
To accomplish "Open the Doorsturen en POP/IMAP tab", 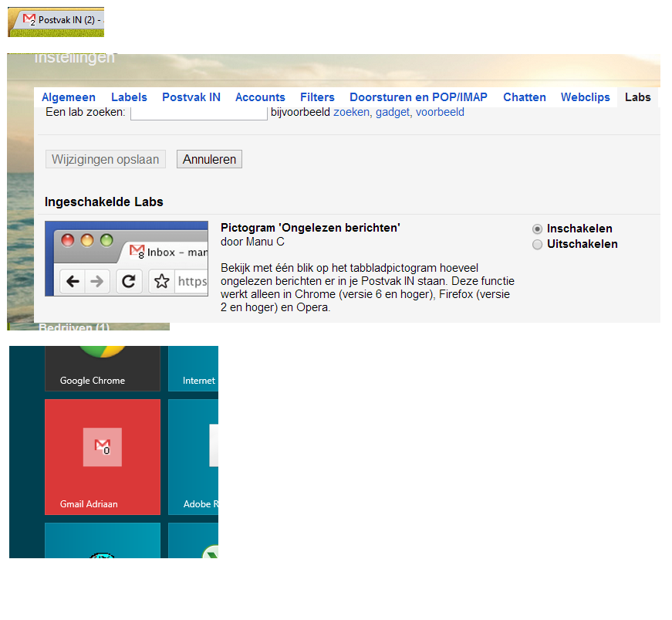I will click(x=418, y=97).
